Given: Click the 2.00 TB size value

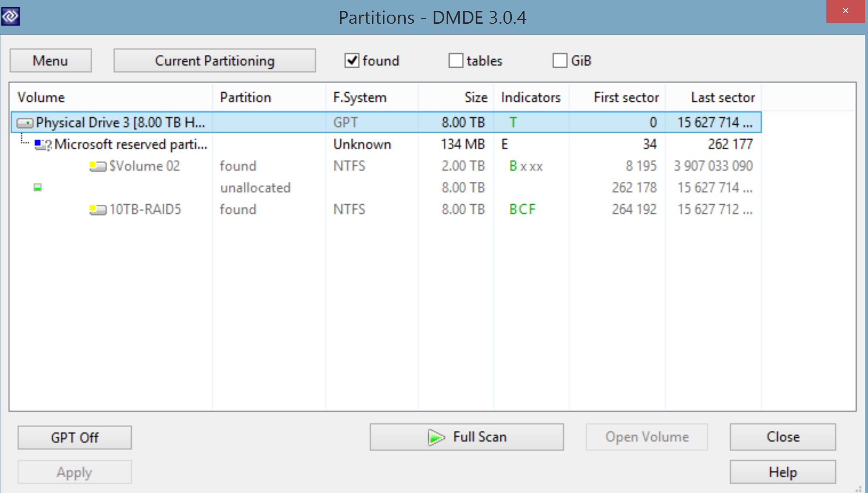Looking at the screenshot, I should click(463, 166).
